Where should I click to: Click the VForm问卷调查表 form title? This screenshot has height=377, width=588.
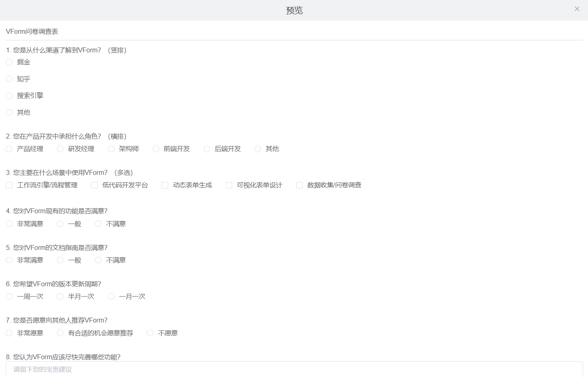coord(32,31)
